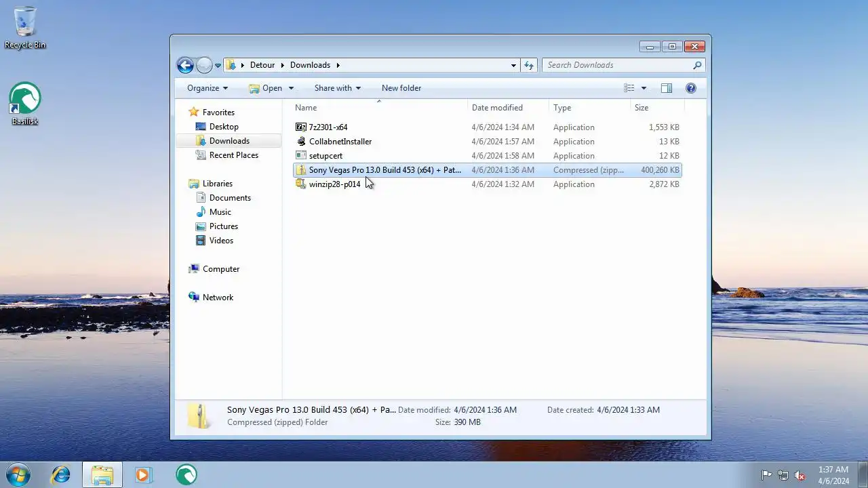Select the 7z2301-x64 file
The height and width of the screenshot is (488, 868).
487,127
